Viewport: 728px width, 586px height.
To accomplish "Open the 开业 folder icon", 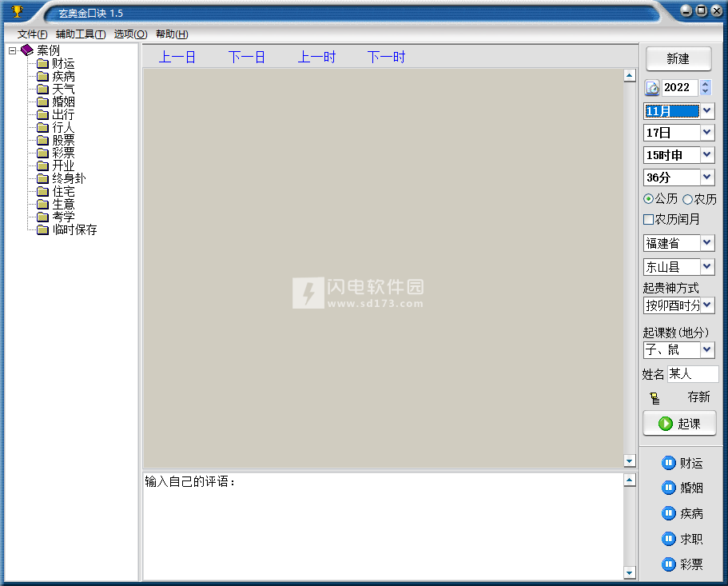I will click(x=42, y=165).
